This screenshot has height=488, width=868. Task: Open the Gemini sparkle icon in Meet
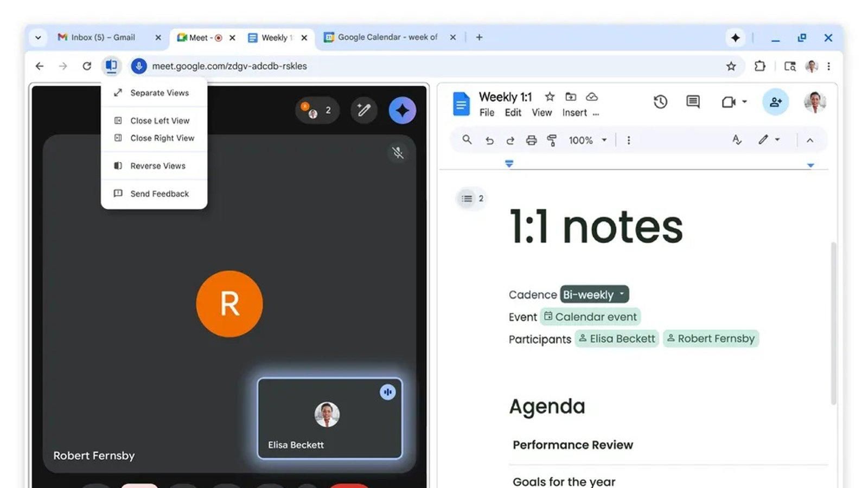click(403, 110)
